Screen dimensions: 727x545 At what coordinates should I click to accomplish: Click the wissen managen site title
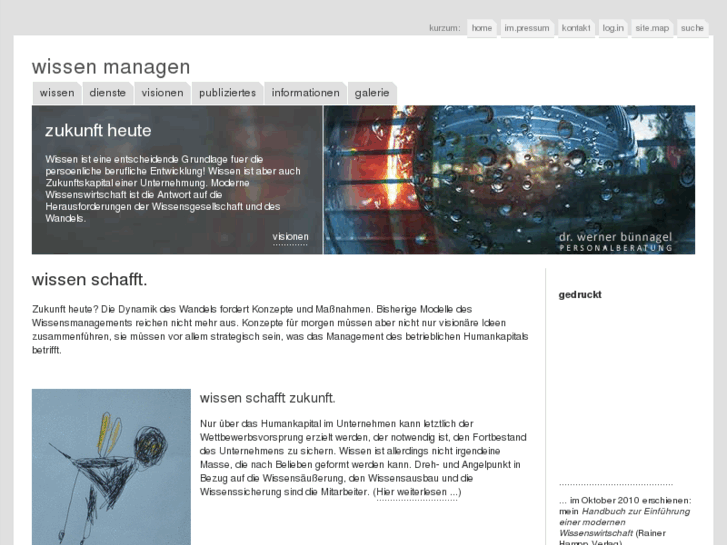click(111, 67)
